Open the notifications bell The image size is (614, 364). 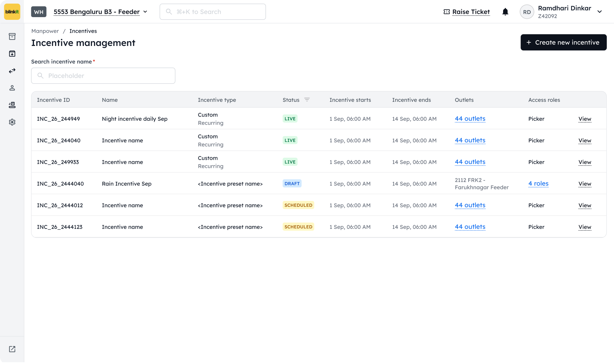point(505,12)
